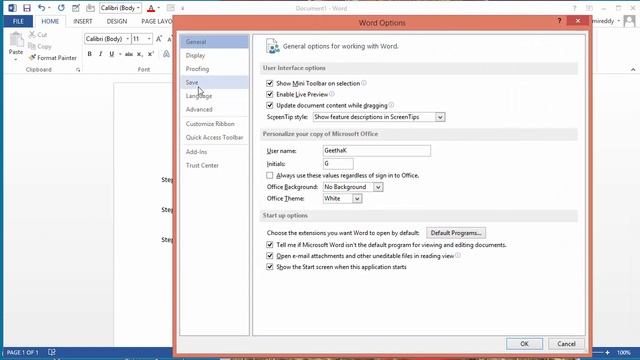The height and width of the screenshot is (360, 640).
Task: Toggle Open e-mail attachments in reading view
Action: pyautogui.click(x=270, y=256)
